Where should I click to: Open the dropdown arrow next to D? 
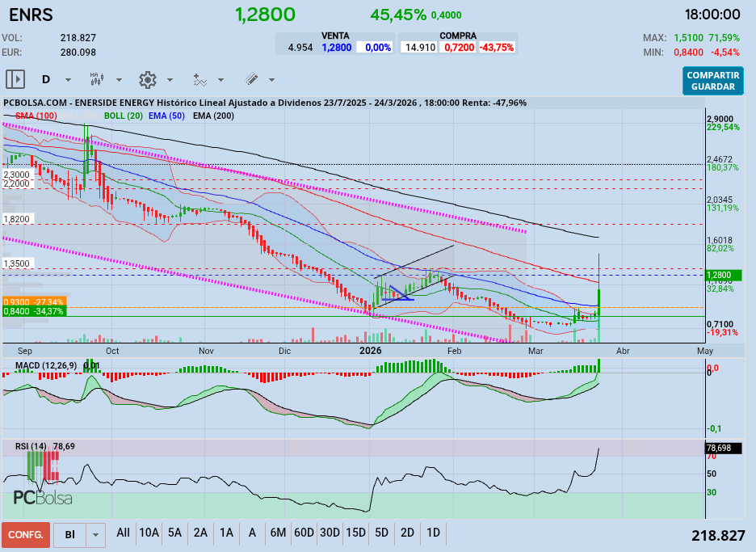click(67, 79)
